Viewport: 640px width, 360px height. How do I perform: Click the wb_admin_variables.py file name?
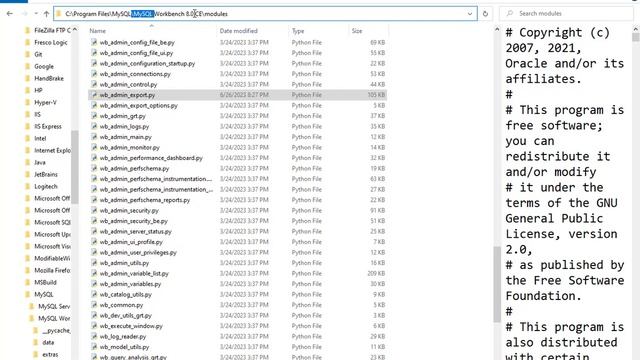pyautogui.click(x=130, y=284)
